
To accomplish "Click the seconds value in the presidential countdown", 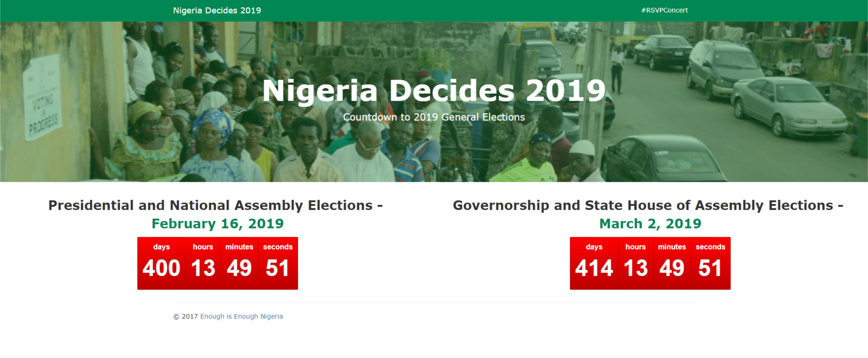I will pos(278,268).
